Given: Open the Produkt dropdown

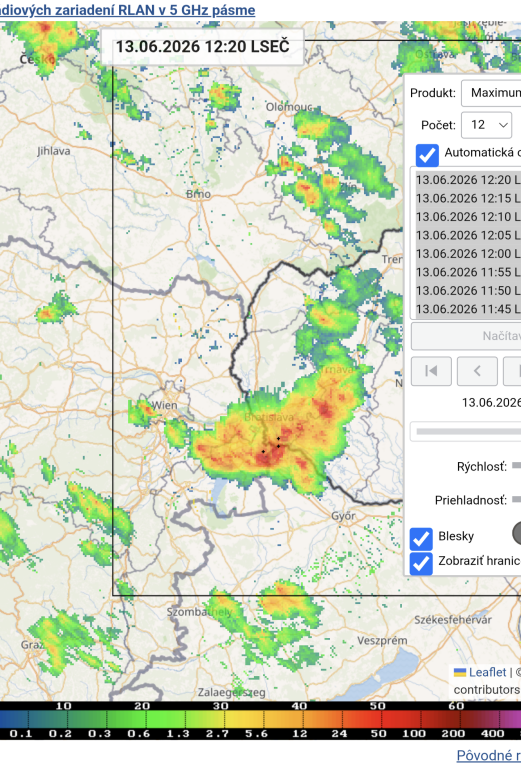Looking at the screenshot, I should (x=491, y=93).
